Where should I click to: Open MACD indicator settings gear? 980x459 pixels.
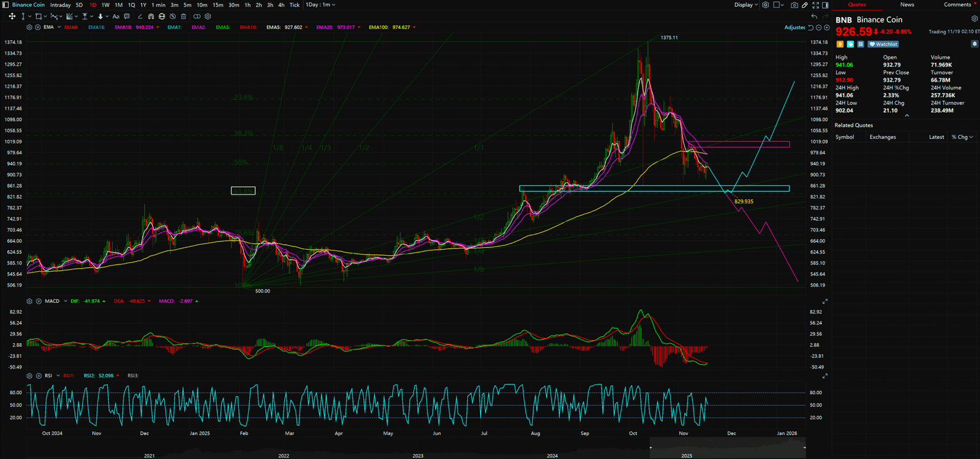29,301
